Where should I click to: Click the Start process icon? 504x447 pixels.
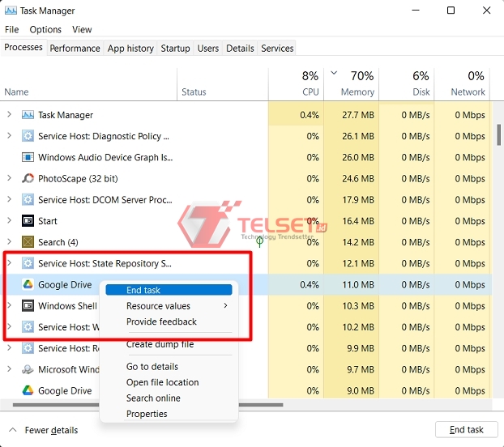(x=28, y=220)
